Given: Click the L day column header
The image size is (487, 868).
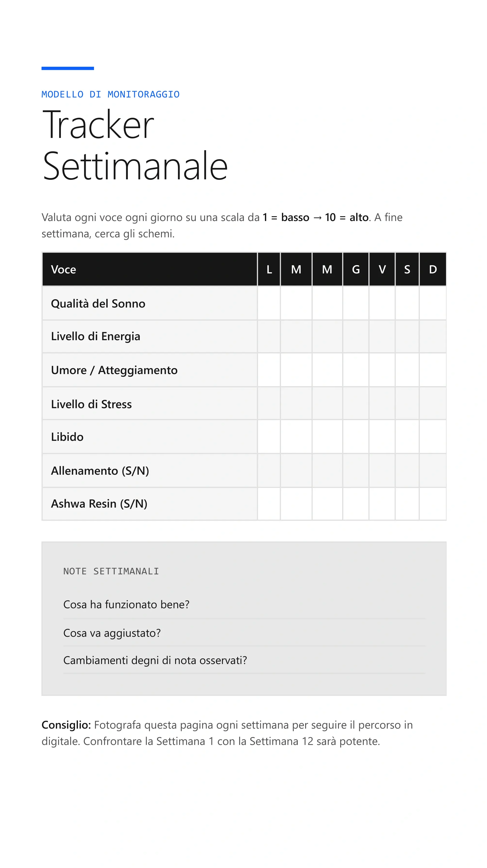Looking at the screenshot, I should click(269, 269).
